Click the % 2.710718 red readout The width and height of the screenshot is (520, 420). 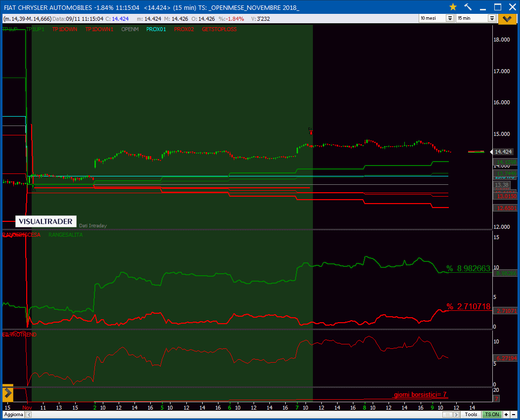click(468, 307)
